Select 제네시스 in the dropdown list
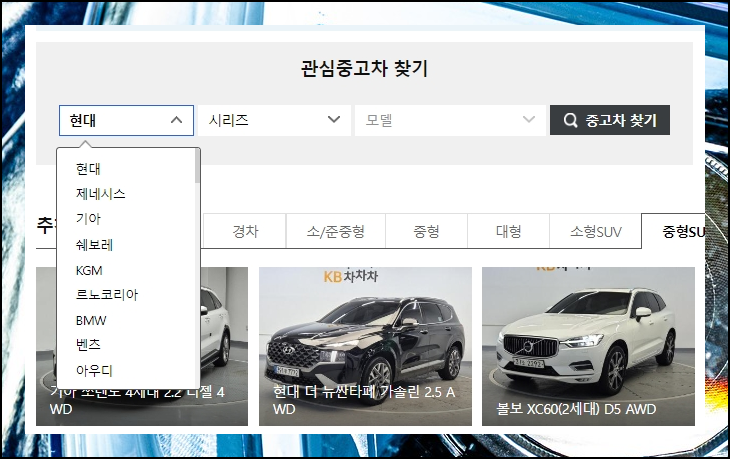The image size is (730, 459). coord(101,194)
